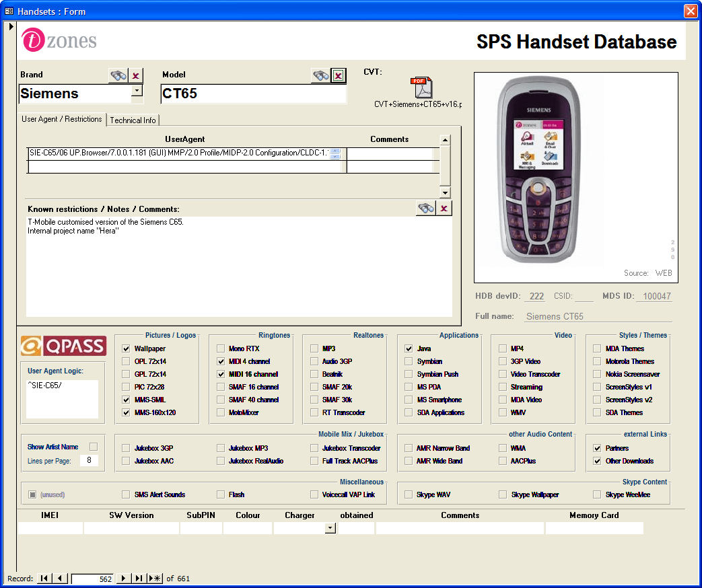This screenshot has width=702, height=588.
Task: Expand the Charger dropdown
Action: point(330,528)
